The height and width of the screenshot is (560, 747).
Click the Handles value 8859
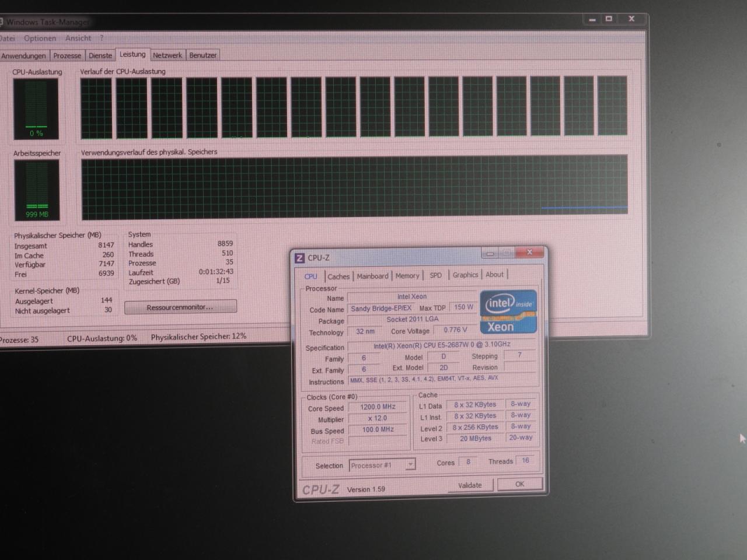click(225, 244)
